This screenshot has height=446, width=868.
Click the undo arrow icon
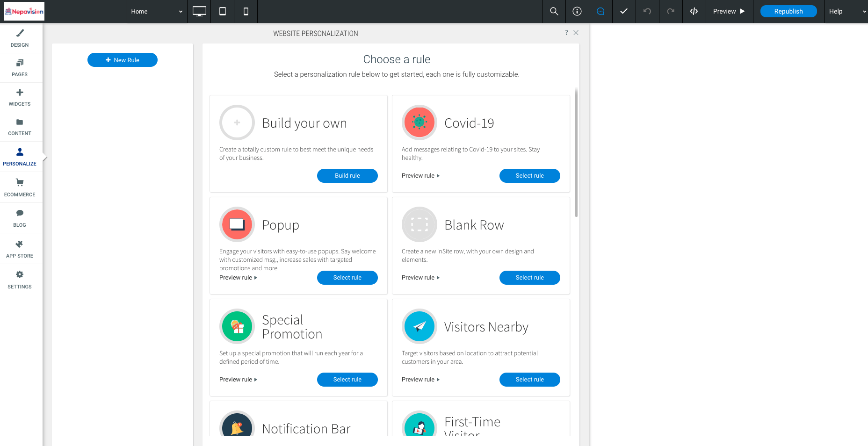[647, 11]
